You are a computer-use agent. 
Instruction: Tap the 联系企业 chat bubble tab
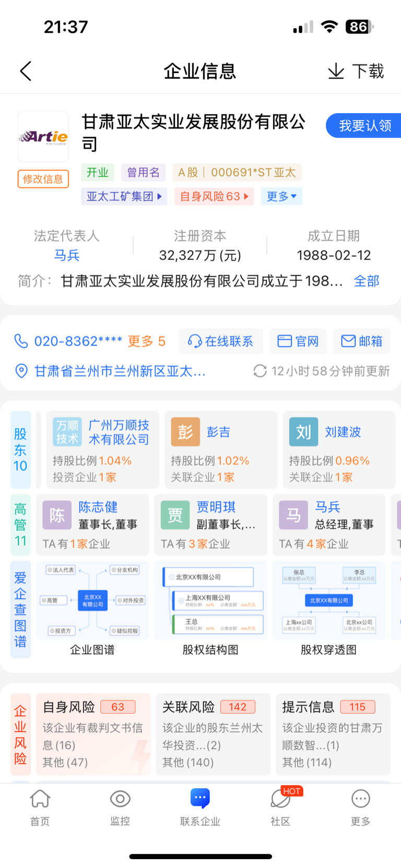200,807
